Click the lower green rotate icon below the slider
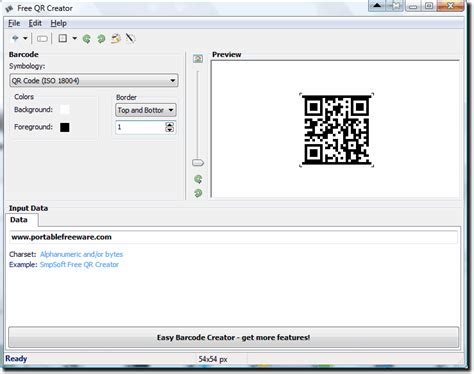Screen dimensions: 474x374 click(198, 193)
